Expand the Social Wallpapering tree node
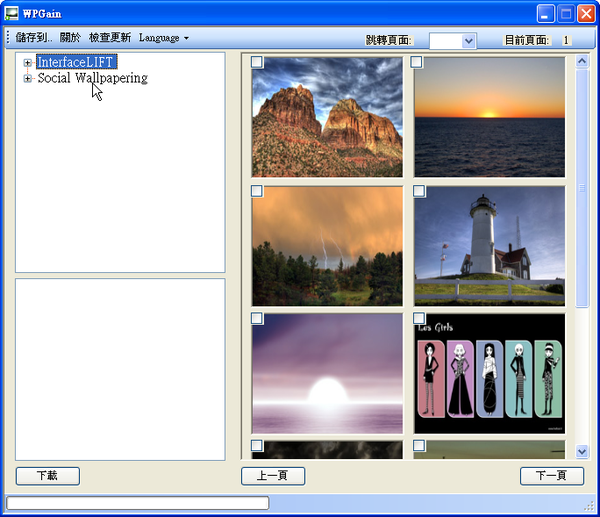The image size is (600, 517). (x=27, y=78)
